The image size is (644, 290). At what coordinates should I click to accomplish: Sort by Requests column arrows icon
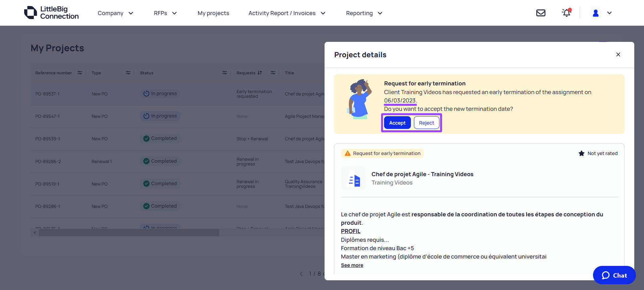260,73
